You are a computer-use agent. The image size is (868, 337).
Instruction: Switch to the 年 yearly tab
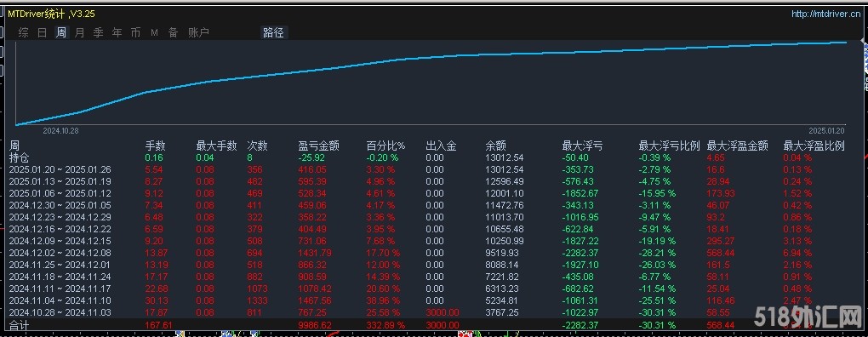117,32
